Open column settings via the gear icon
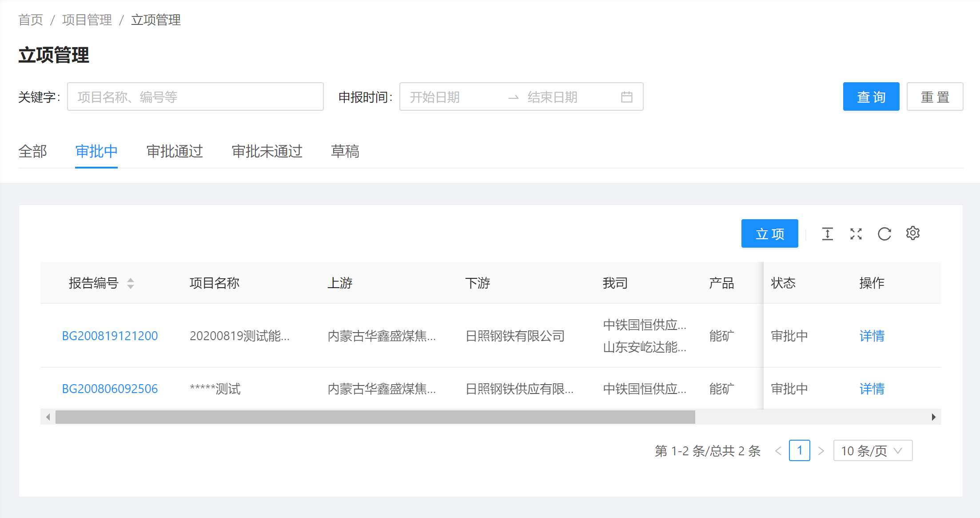Screen dimensions: 980x518 click(x=912, y=233)
